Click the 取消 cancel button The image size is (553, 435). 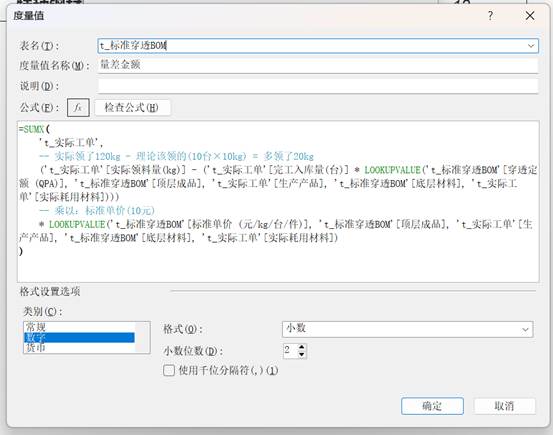click(504, 406)
